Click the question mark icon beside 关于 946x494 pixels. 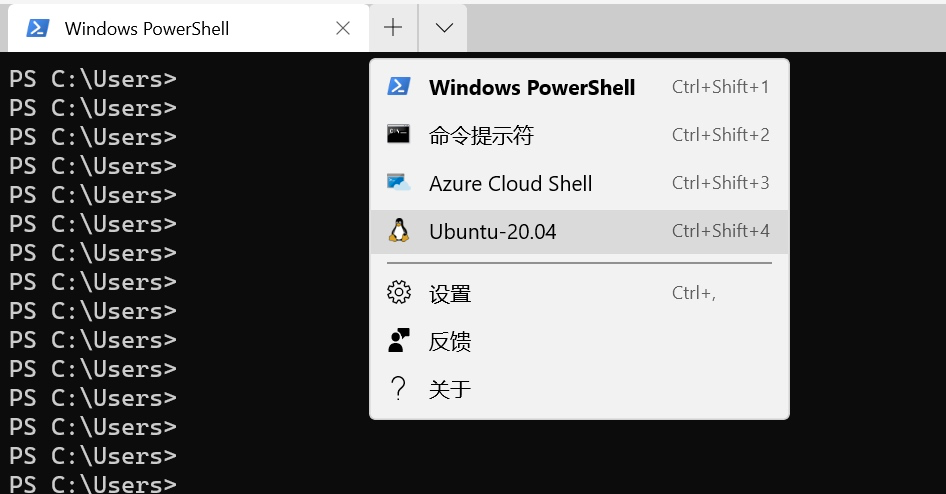pos(399,389)
